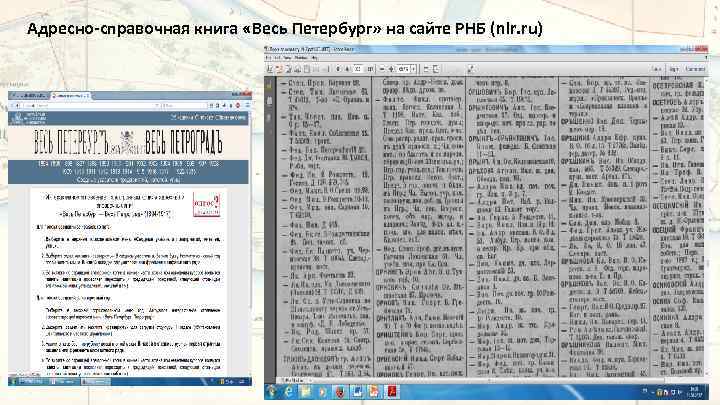The width and height of the screenshot is (720, 405).
Task: Click the «Весь Петроградъ» banner title
Action: point(183,142)
